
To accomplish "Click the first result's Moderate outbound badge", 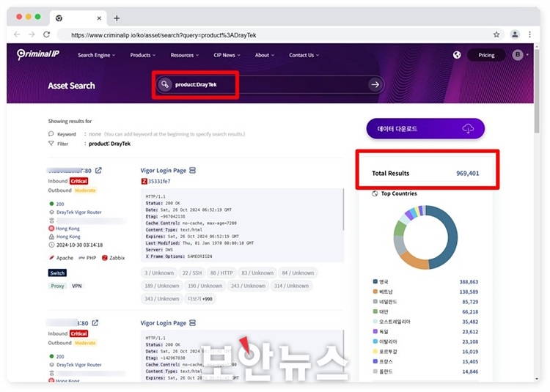I will [85, 191].
